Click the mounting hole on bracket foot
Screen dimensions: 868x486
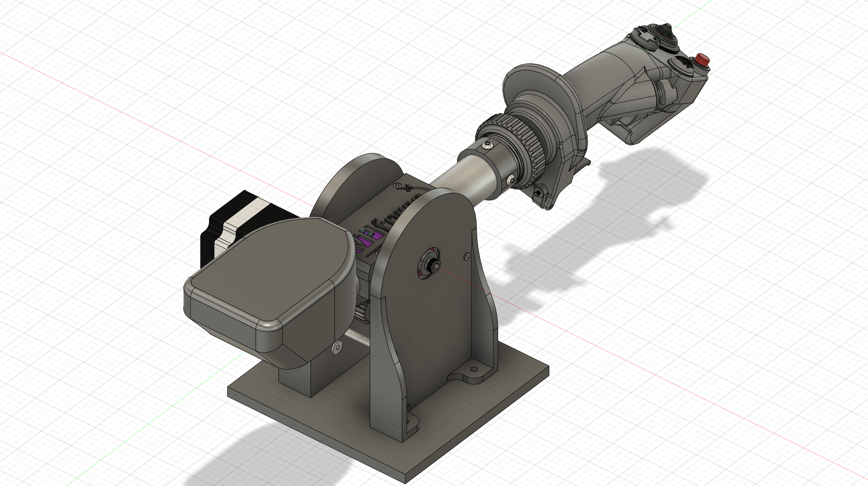pyautogui.click(x=474, y=370)
